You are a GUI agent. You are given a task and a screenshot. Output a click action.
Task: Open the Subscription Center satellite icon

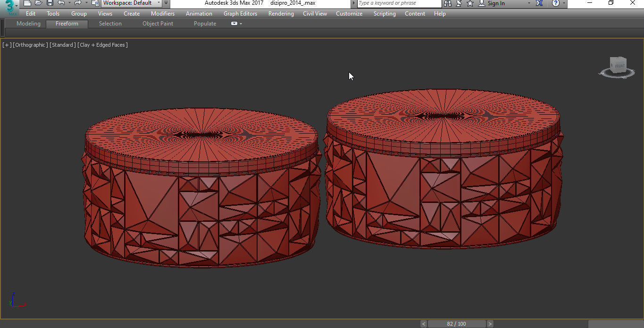pos(459,3)
